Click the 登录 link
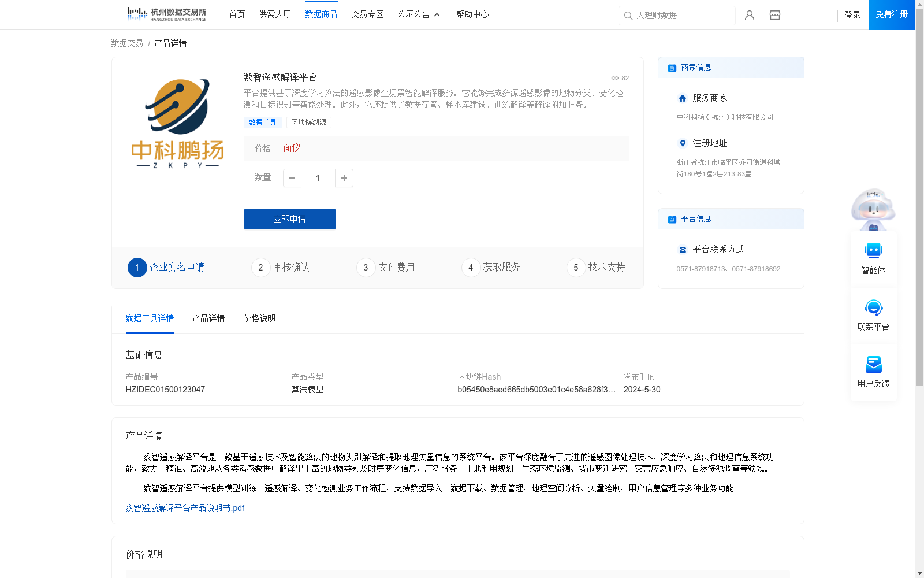Viewport: 924px width, 578px height. click(852, 15)
